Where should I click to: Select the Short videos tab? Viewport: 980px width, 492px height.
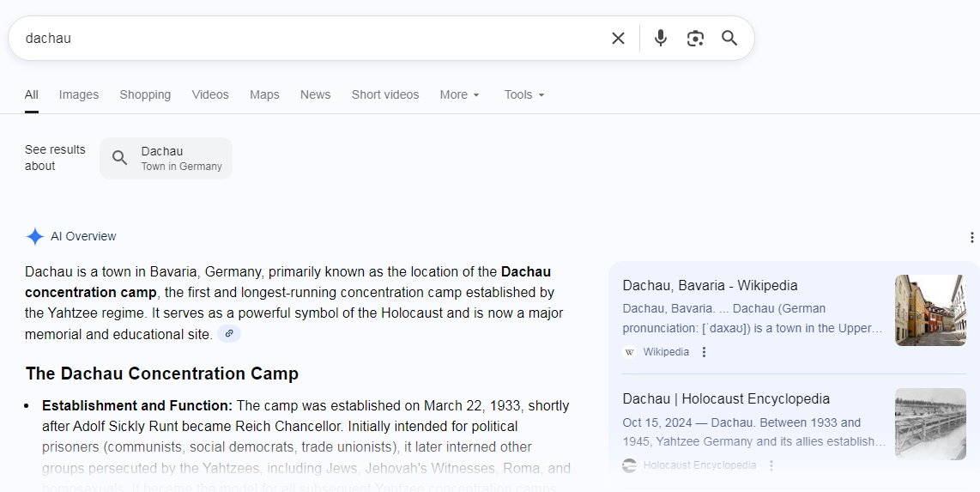pyautogui.click(x=385, y=94)
